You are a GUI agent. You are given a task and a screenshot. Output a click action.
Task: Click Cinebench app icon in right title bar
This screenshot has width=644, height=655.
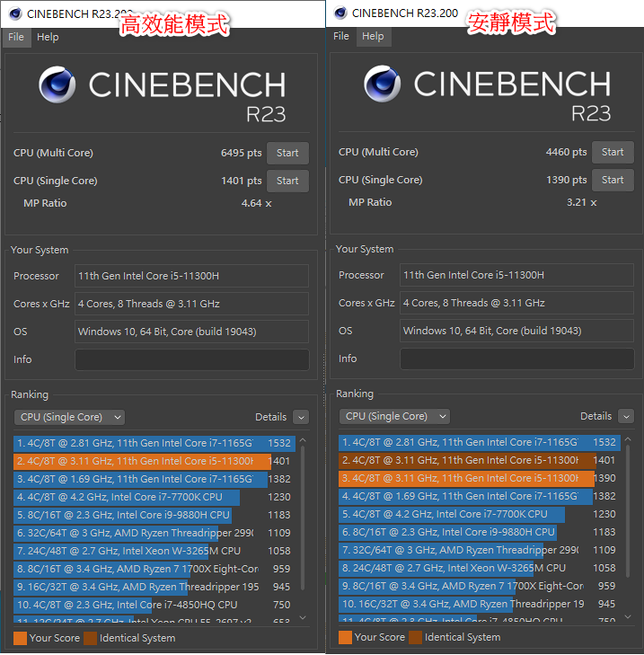click(340, 13)
